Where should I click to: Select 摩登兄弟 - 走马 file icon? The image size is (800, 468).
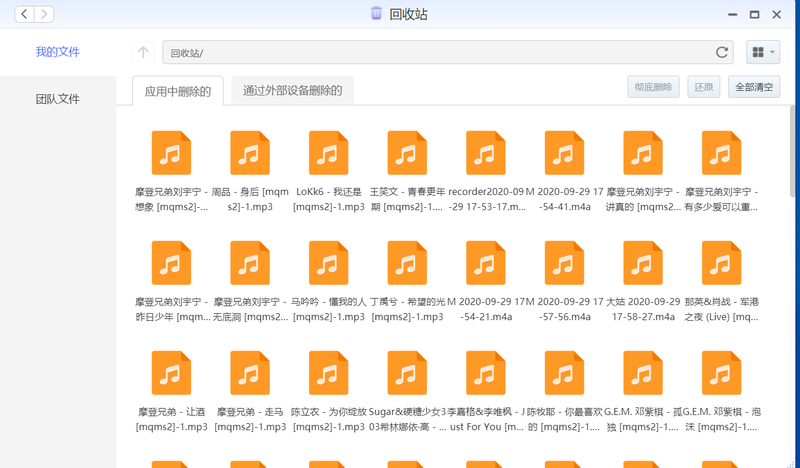tap(250, 373)
